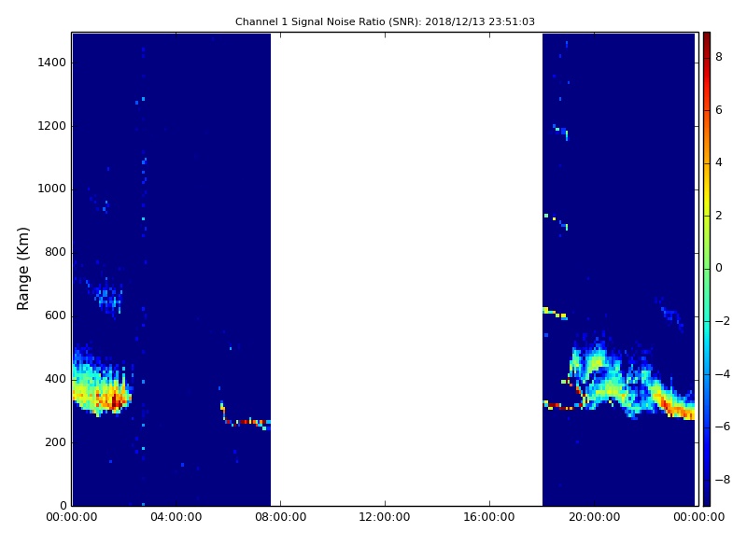
Task: Click the colorbar label −8
Action: [x=722, y=480]
